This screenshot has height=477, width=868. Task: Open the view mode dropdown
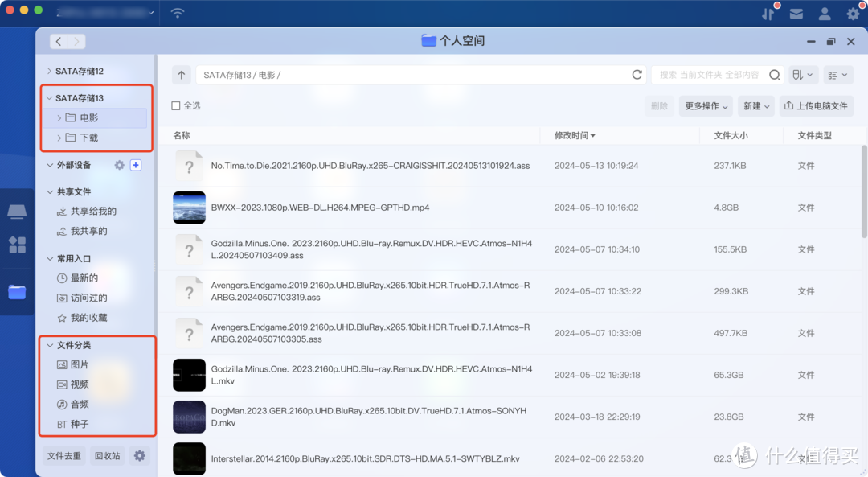[837, 75]
